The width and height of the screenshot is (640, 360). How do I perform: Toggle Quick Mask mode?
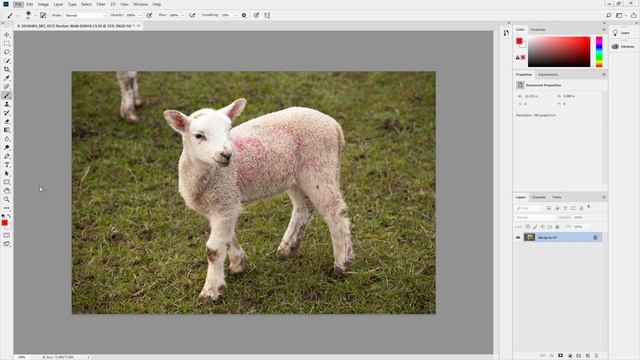(x=7, y=236)
